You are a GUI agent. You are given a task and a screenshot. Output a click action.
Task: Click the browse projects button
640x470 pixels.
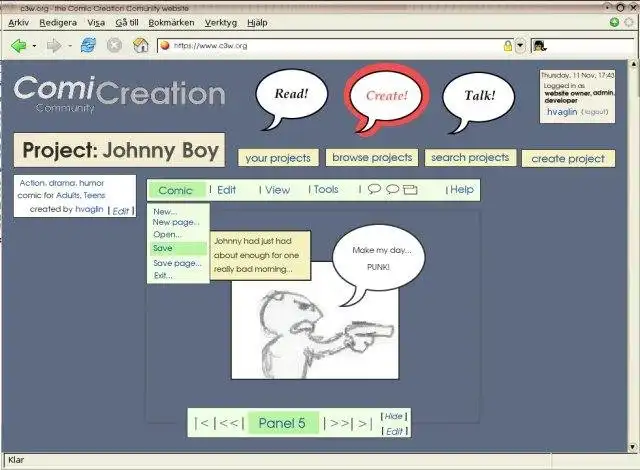pyautogui.click(x=372, y=157)
